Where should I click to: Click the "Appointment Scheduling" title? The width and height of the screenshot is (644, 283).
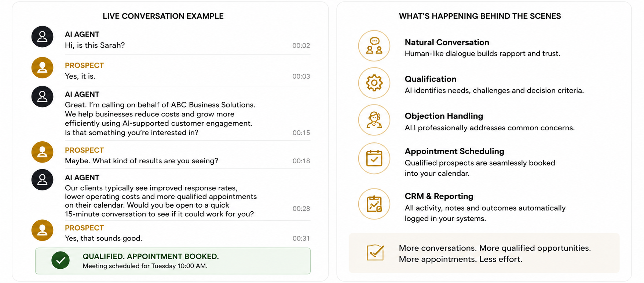[x=454, y=151]
